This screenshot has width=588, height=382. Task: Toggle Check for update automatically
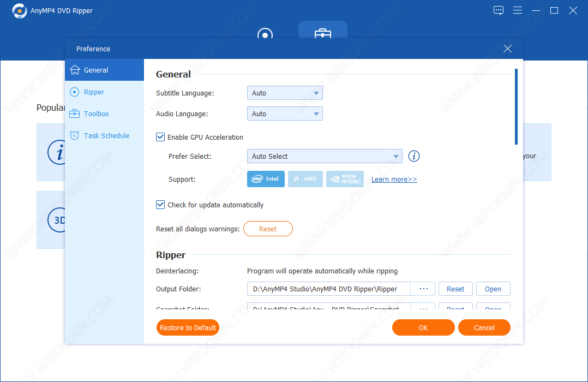click(x=160, y=205)
